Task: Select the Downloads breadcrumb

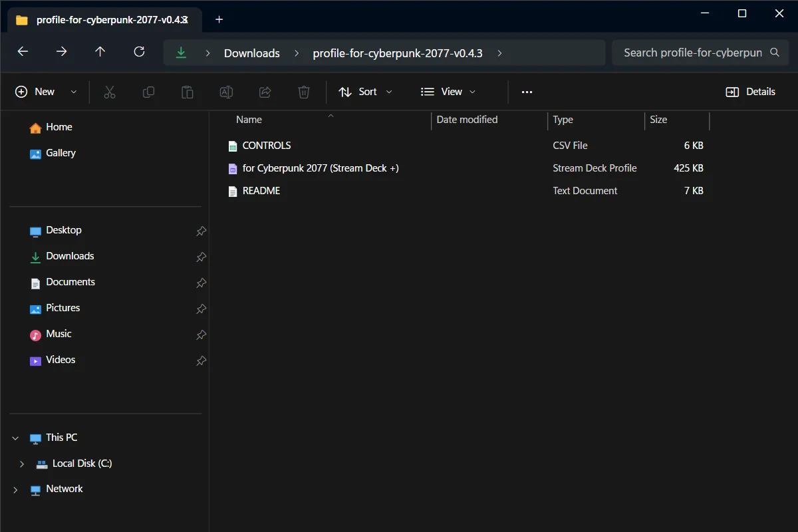Action: coord(252,53)
